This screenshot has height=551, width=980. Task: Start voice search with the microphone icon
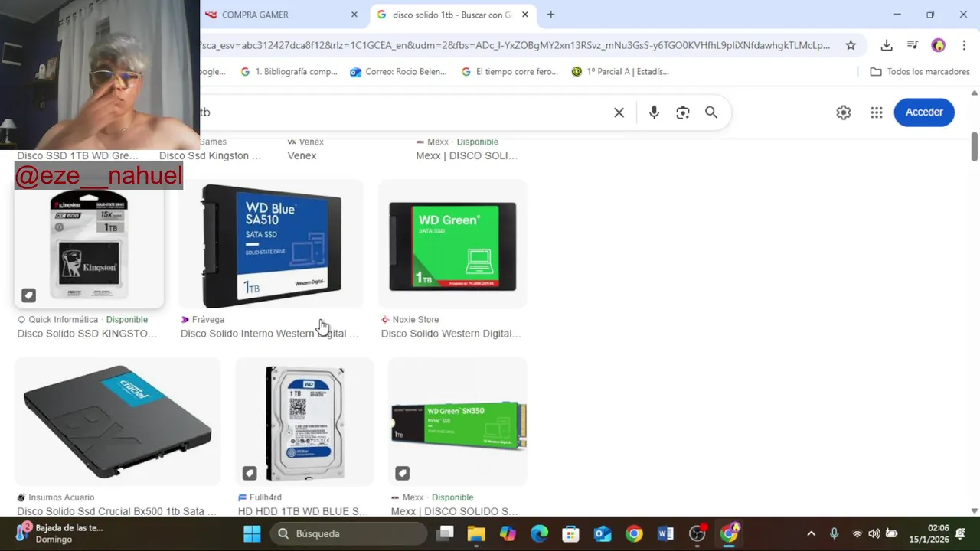(x=654, y=112)
